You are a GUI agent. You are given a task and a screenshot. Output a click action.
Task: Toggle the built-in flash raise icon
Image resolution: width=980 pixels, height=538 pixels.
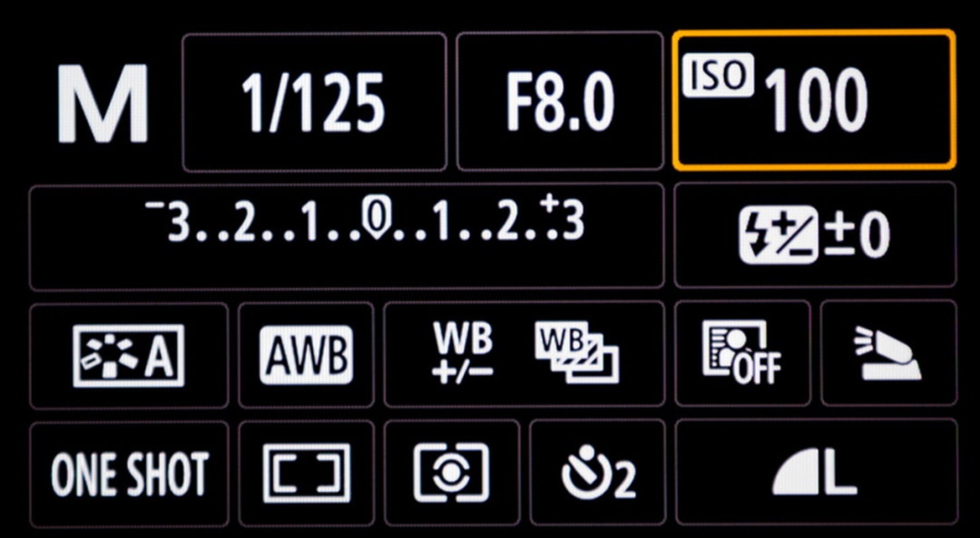pyautogui.click(x=888, y=352)
